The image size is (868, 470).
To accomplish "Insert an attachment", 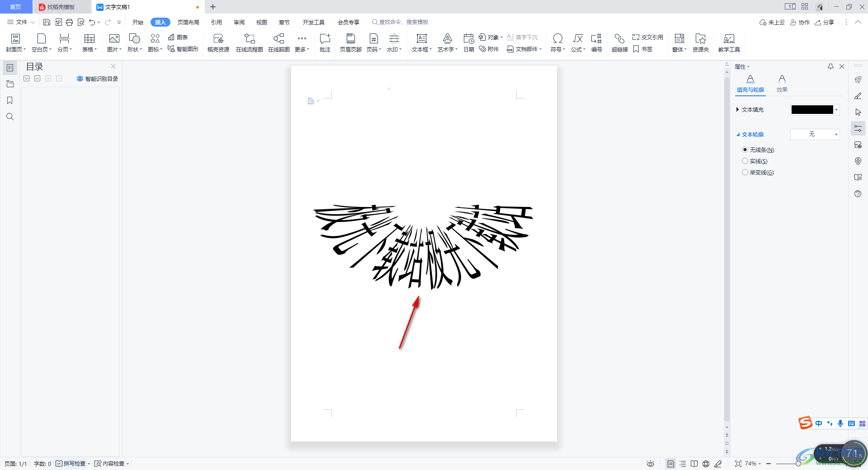I will (489, 49).
